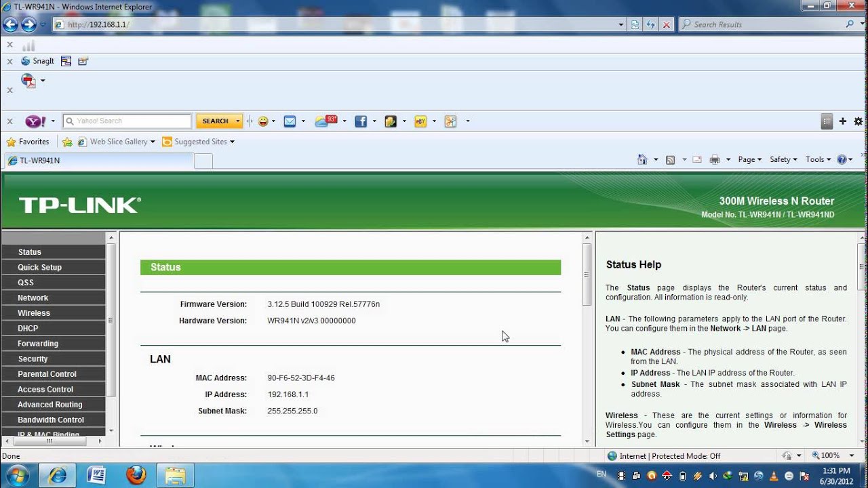Open the Facebook icon on Yahoo toolbar

[x=361, y=121]
